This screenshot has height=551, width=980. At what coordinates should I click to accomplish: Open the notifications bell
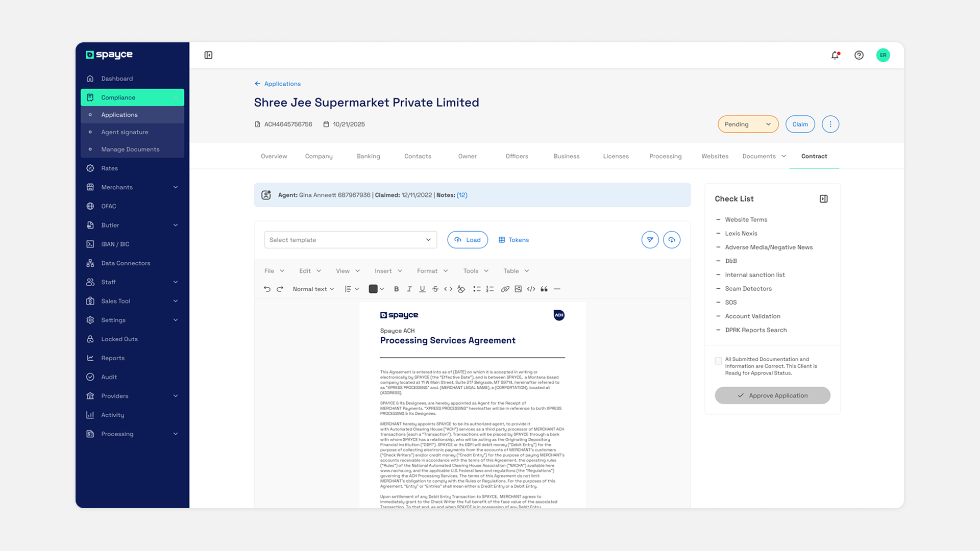(835, 55)
